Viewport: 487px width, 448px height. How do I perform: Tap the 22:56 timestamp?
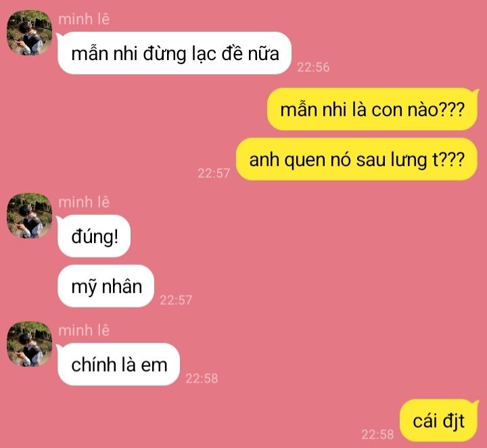pos(313,68)
